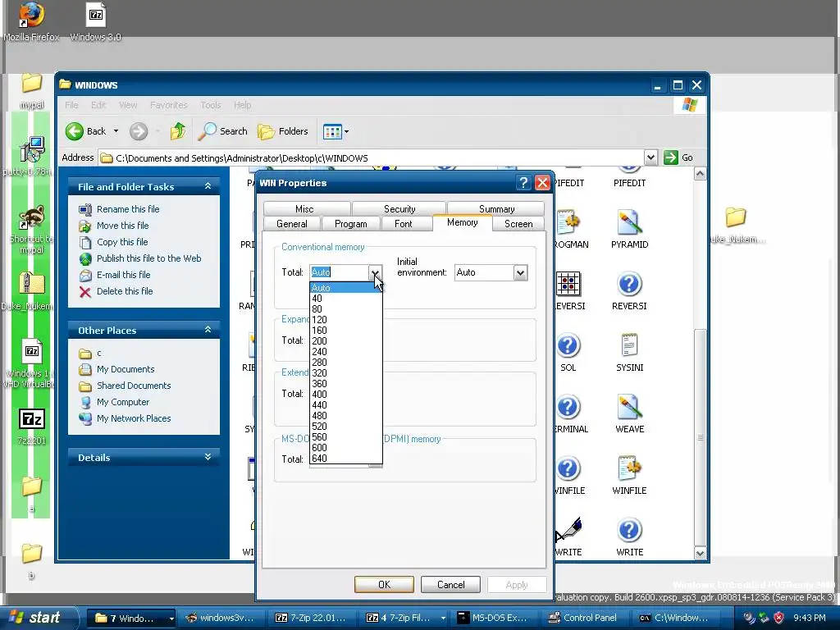The image size is (840, 630).
Task: Switch to Control Panel taskbar button
Action: [583, 619]
